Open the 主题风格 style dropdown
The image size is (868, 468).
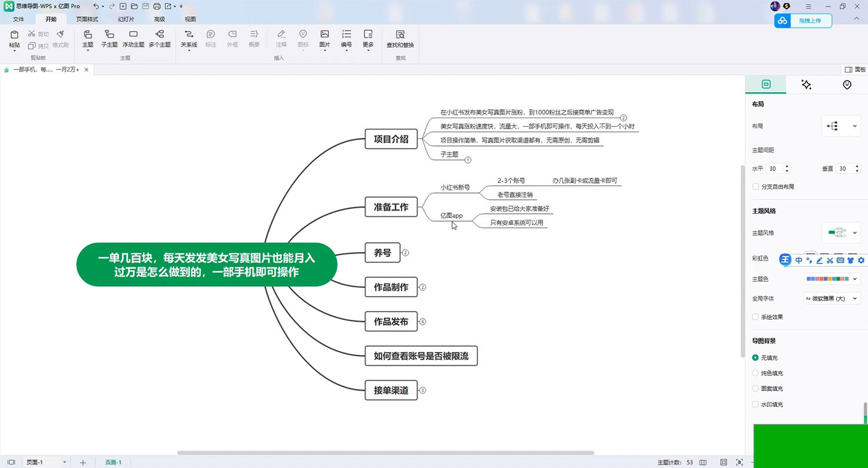[841, 233]
